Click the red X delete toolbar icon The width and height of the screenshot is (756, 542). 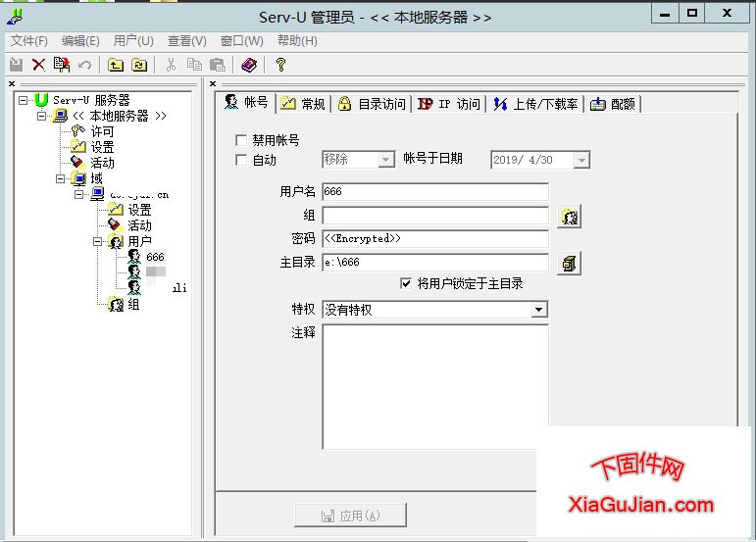[x=38, y=65]
